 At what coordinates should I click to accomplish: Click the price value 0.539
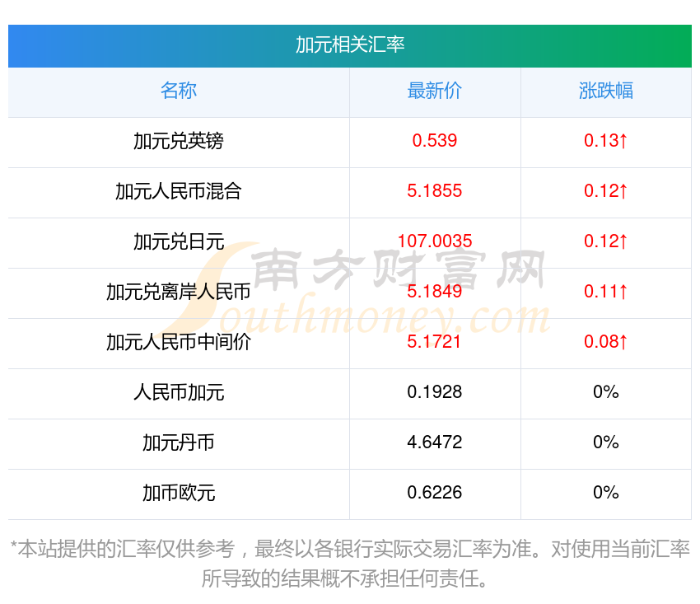pyautogui.click(x=434, y=141)
